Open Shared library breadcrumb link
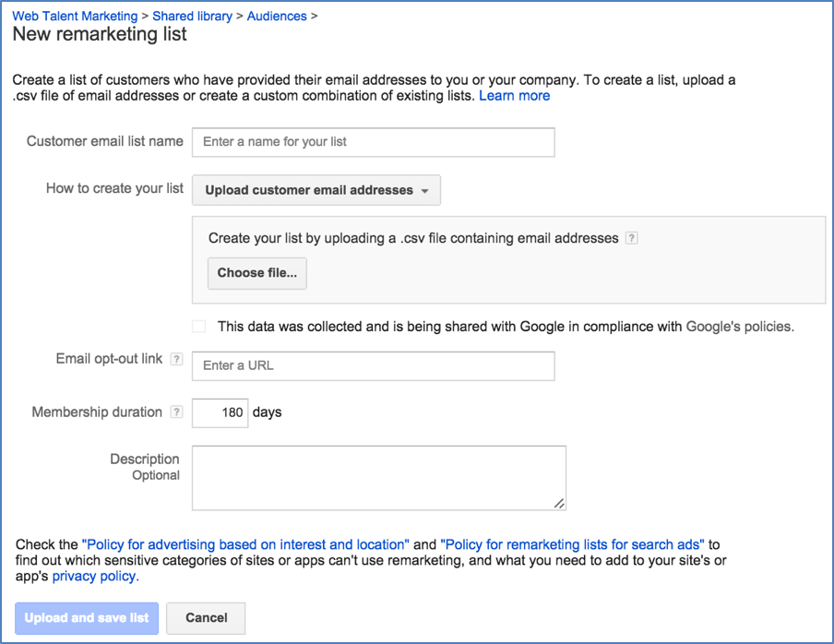 pyautogui.click(x=192, y=16)
